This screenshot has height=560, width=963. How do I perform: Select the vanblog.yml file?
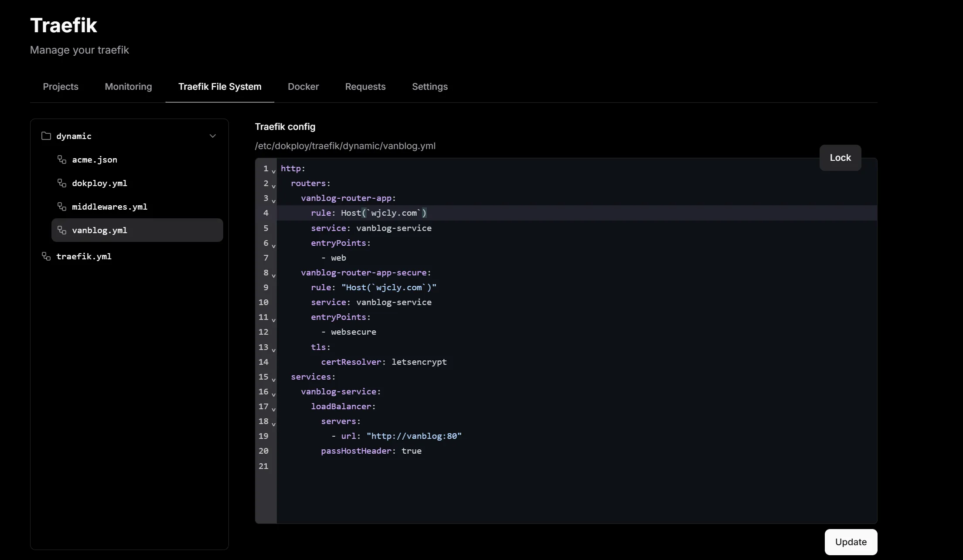pos(137,230)
